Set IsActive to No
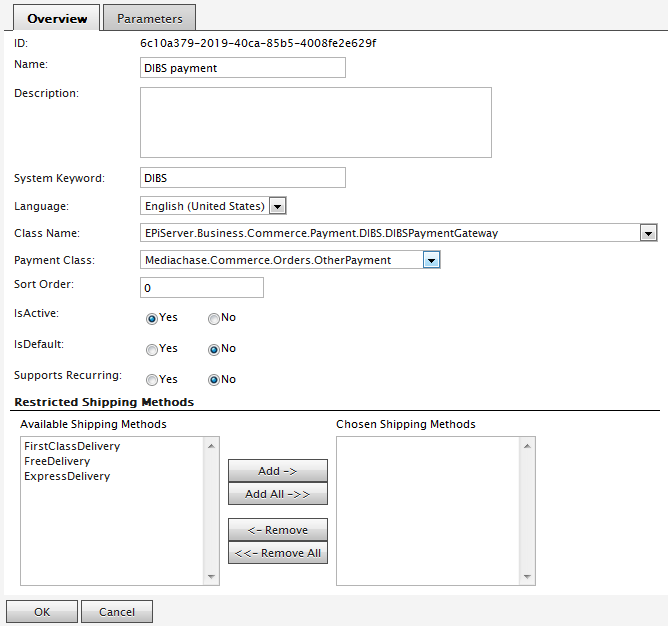The width and height of the screenshot is (668, 626). 214,318
